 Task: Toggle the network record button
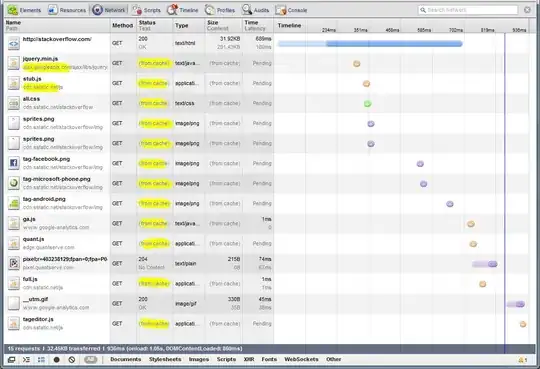coord(57,360)
